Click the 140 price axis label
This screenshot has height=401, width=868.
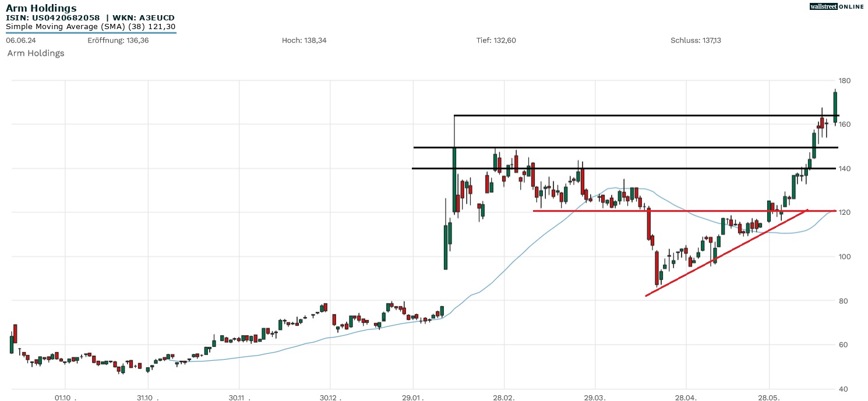click(x=845, y=169)
